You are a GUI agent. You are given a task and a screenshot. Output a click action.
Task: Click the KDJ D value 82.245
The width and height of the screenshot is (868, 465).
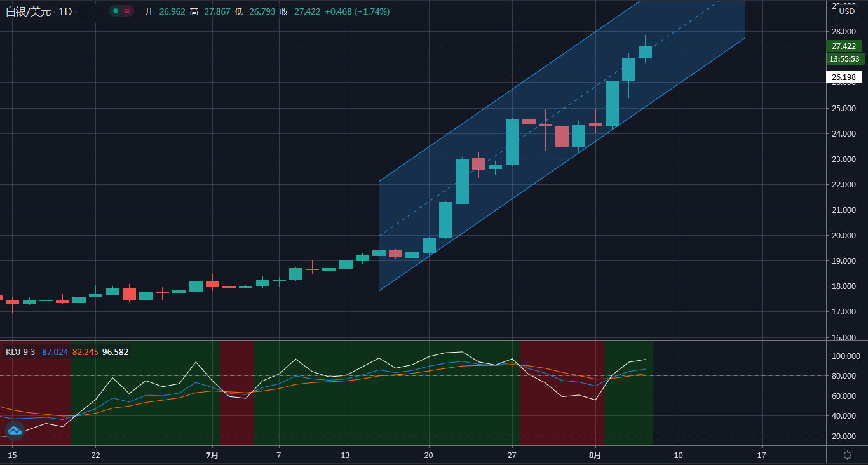click(x=85, y=352)
